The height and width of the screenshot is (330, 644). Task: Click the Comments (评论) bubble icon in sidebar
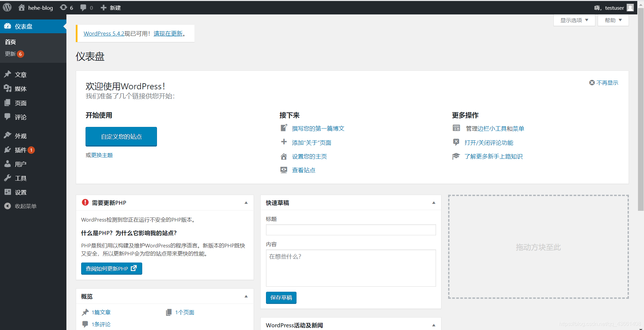tap(7, 117)
